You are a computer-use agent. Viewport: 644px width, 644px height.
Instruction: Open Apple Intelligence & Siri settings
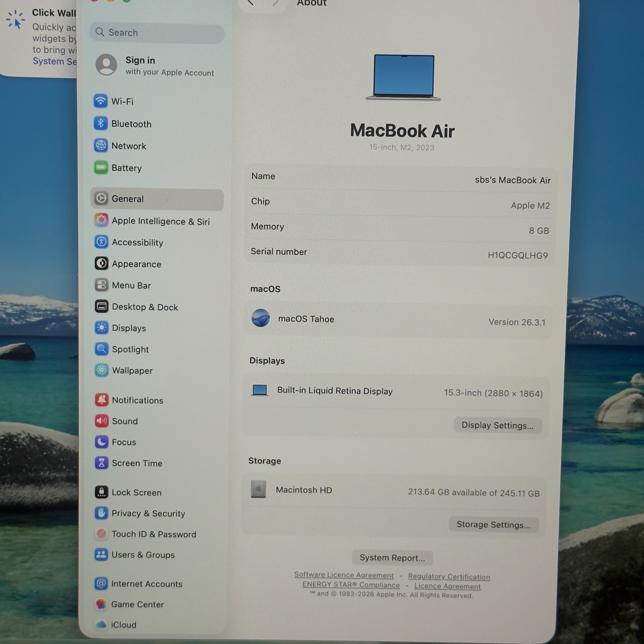coord(157,221)
